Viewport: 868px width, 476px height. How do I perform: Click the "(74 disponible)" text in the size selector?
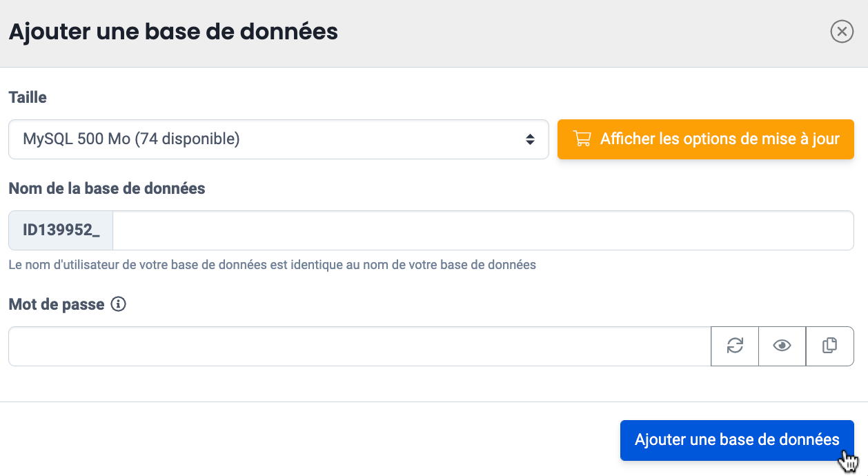click(187, 139)
